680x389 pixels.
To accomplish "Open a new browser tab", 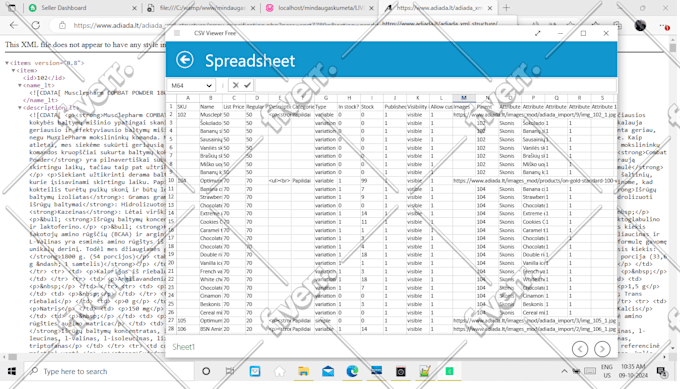I will pyautogui.click(x=506, y=8).
